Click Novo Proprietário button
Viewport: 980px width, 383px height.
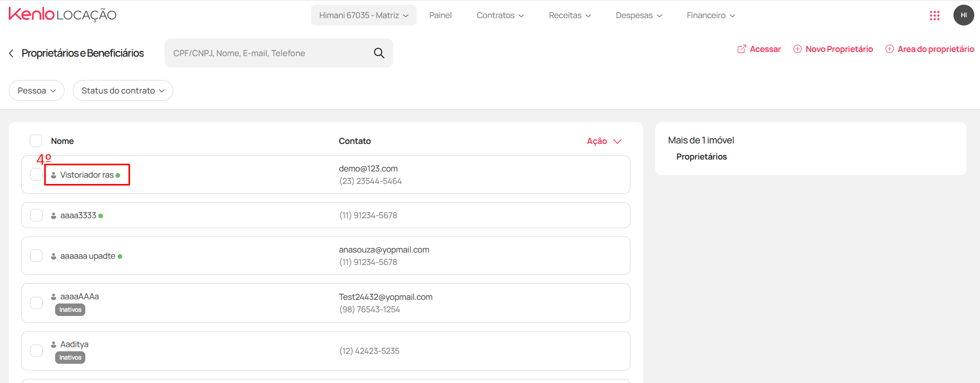pyautogui.click(x=833, y=49)
